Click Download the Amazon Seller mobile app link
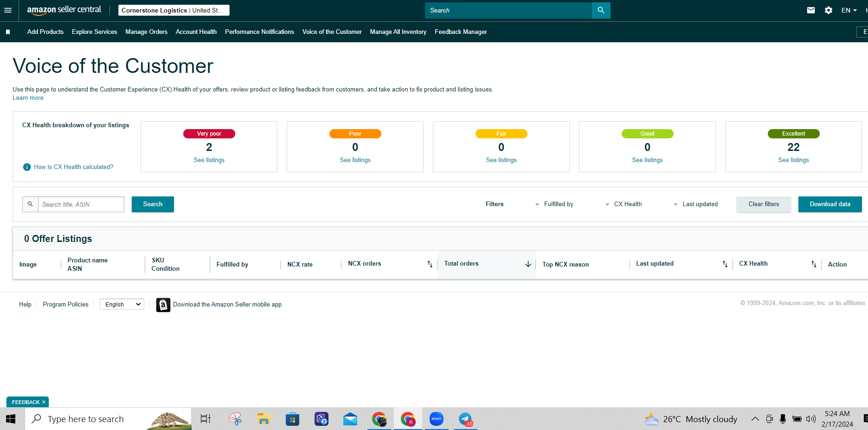The image size is (868, 430). click(227, 305)
